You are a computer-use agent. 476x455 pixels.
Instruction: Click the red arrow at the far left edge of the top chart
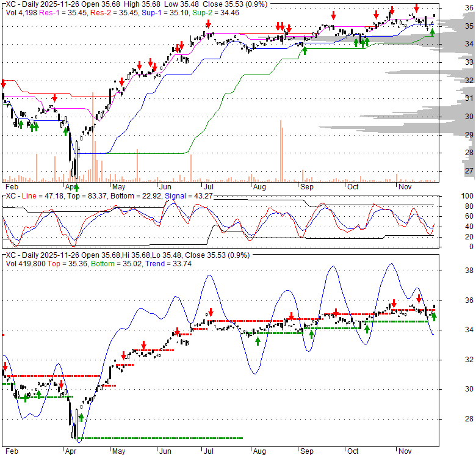[2, 84]
